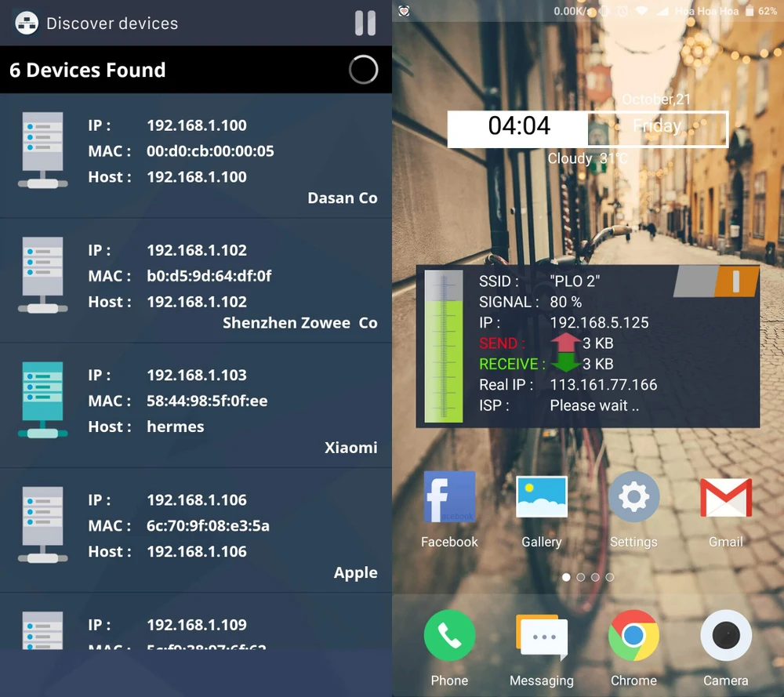Image resolution: width=784 pixels, height=697 pixels.
Task: Open the Facebook app
Action: (x=449, y=496)
